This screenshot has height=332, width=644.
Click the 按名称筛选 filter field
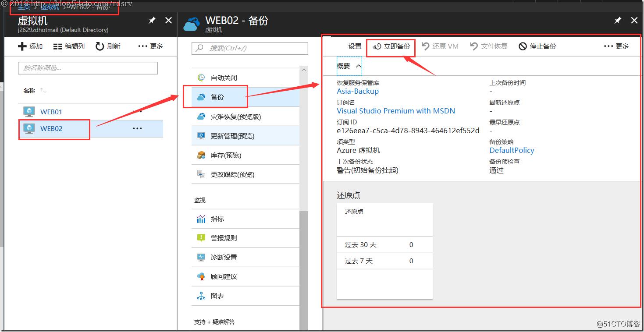pos(88,68)
